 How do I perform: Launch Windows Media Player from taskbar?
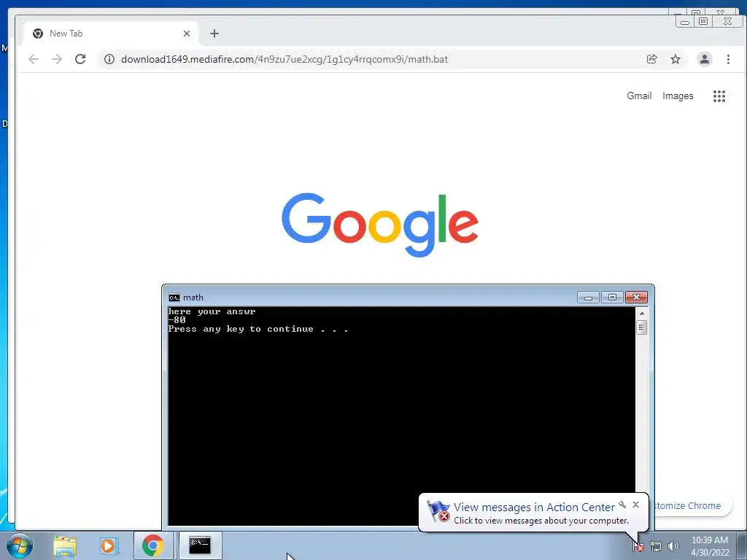[x=109, y=545]
